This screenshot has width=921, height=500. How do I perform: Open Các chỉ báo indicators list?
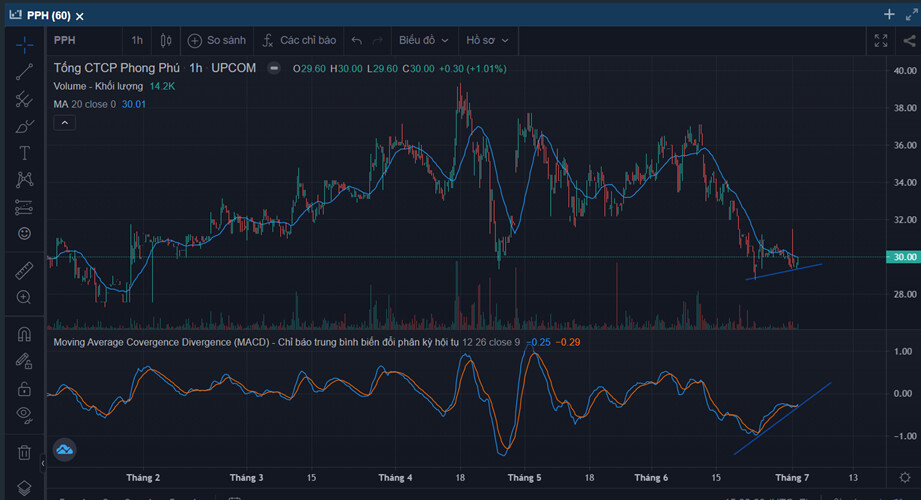coord(300,41)
